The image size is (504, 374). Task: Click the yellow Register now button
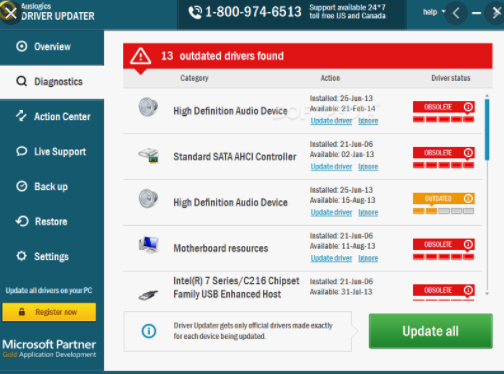coord(49,312)
